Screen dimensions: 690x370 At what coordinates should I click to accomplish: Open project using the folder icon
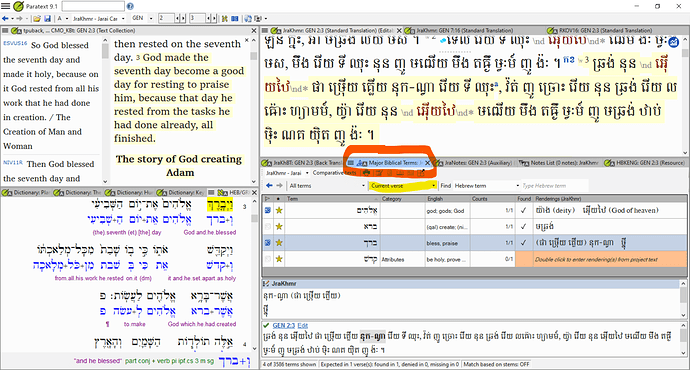point(37,18)
